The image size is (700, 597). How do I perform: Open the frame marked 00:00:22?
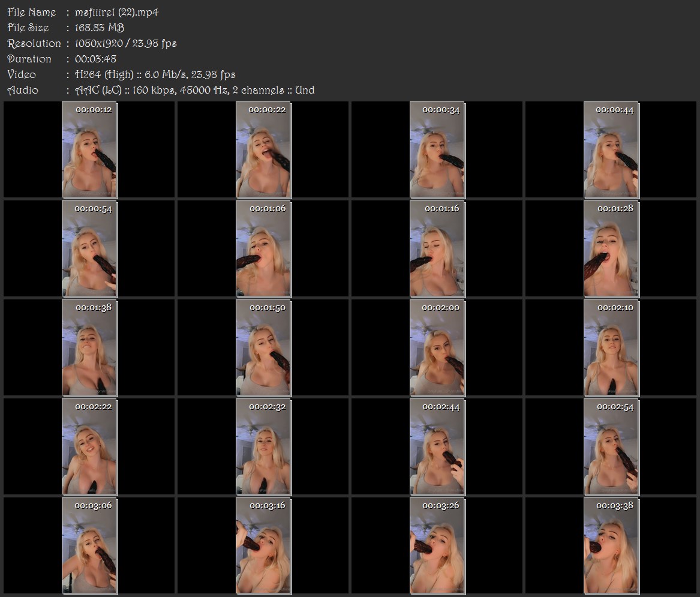pyautogui.click(x=263, y=149)
